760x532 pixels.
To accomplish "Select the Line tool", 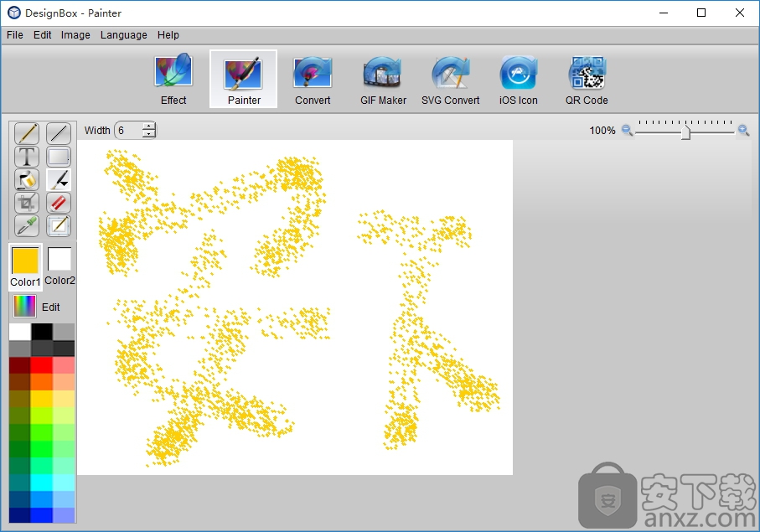I will tap(59, 133).
